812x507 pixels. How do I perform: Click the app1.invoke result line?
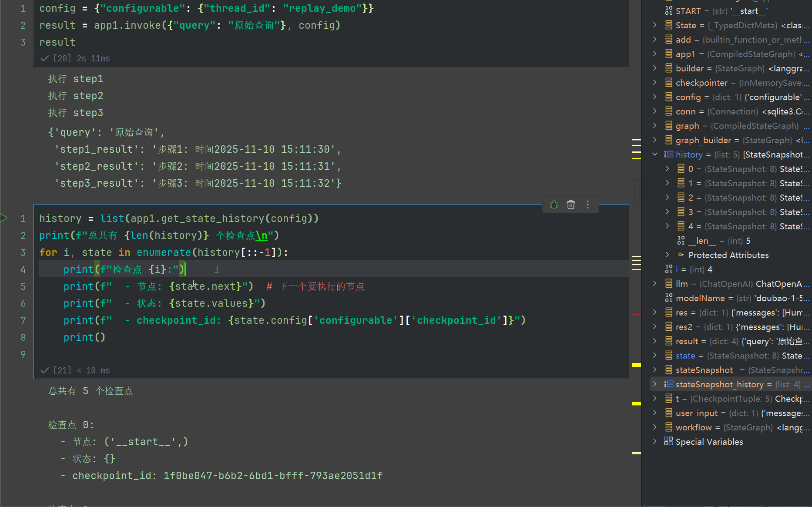click(190, 25)
